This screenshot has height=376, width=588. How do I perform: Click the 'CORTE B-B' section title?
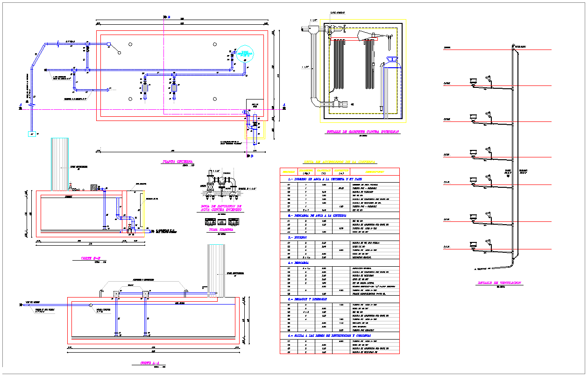coord(92,258)
